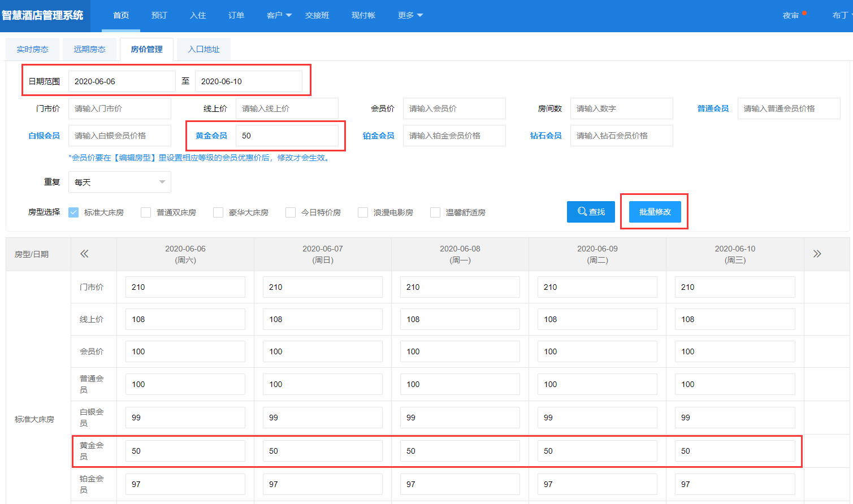Click 普通会员 cell for 2020-06-09
Screen dimensions: 853x504
[597, 384]
